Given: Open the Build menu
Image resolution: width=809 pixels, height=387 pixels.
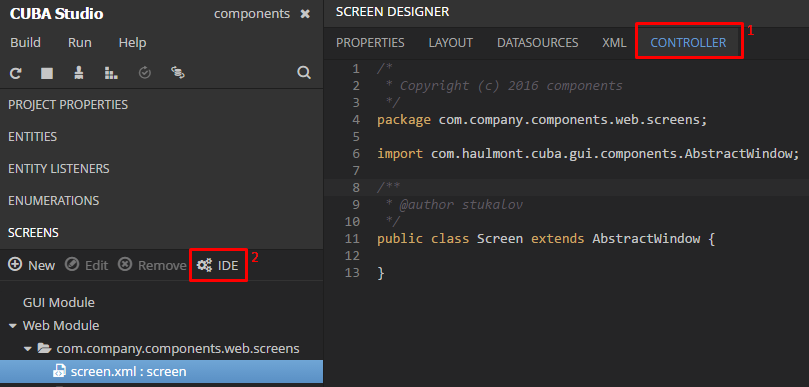Looking at the screenshot, I should pos(25,43).
